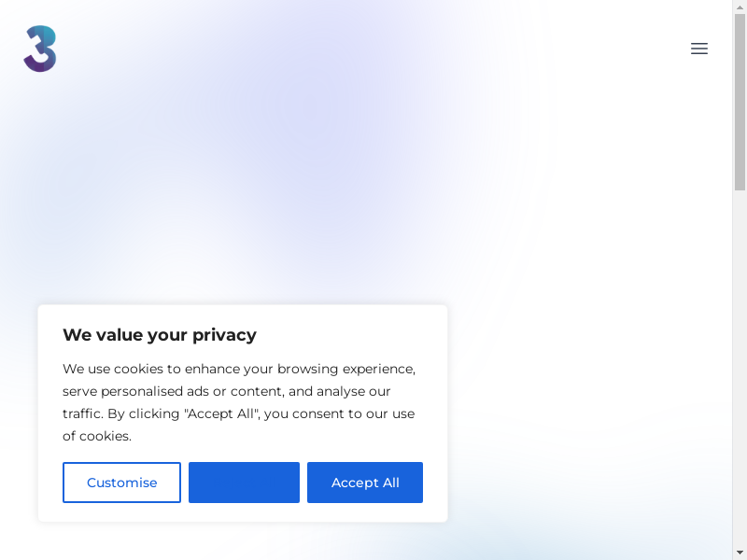Show navigation with the hamburger button
This screenshot has width=747, height=560.
(699, 49)
